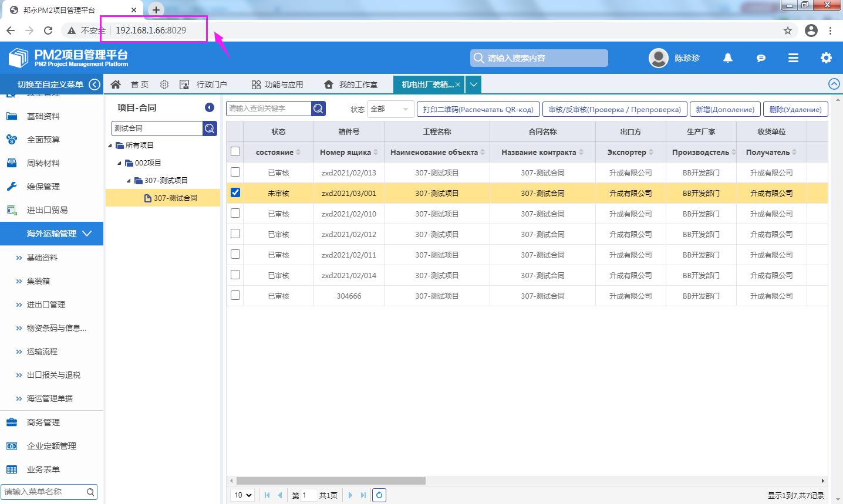The image size is (843, 504).
Task: Click the 请输入搜索内容 header search field
Action: click(x=539, y=58)
